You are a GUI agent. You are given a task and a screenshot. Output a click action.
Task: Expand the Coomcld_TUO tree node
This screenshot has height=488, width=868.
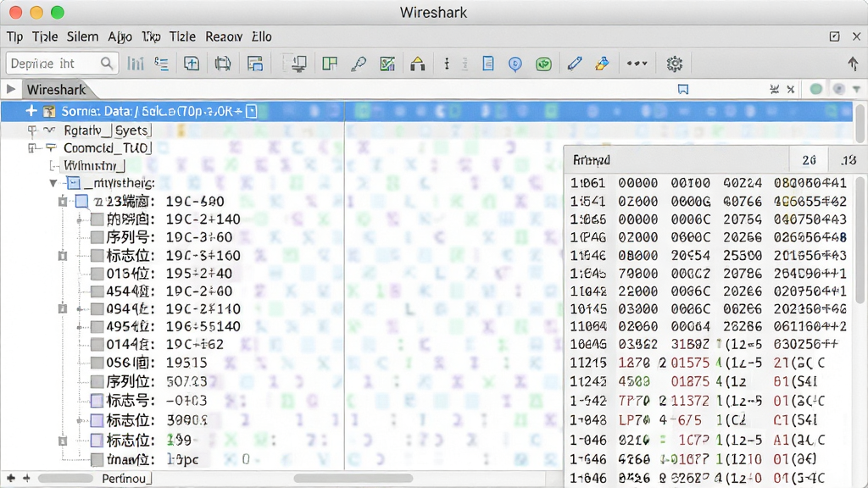(x=32, y=147)
